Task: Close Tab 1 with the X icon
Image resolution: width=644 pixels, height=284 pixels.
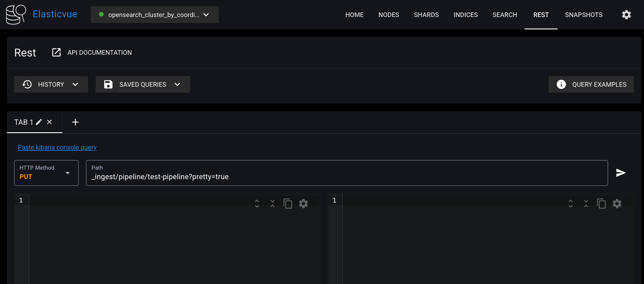Action: point(49,122)
